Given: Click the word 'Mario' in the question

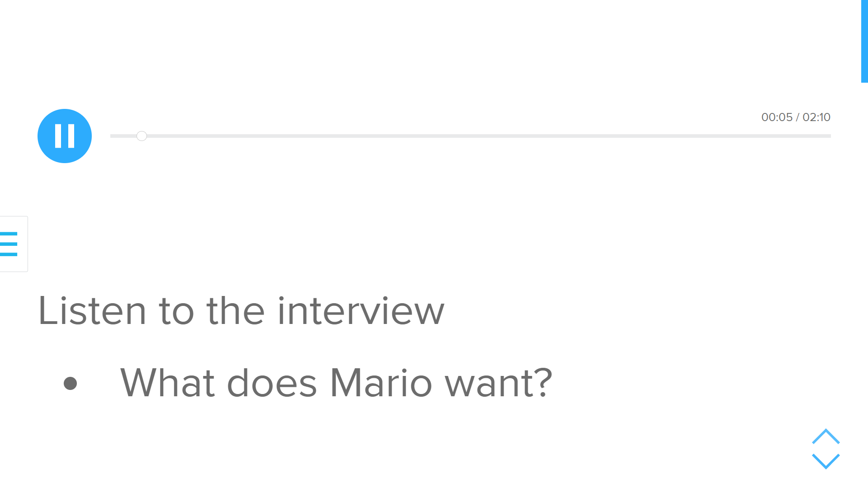Looking at the screenshot, I should point(381,383).
